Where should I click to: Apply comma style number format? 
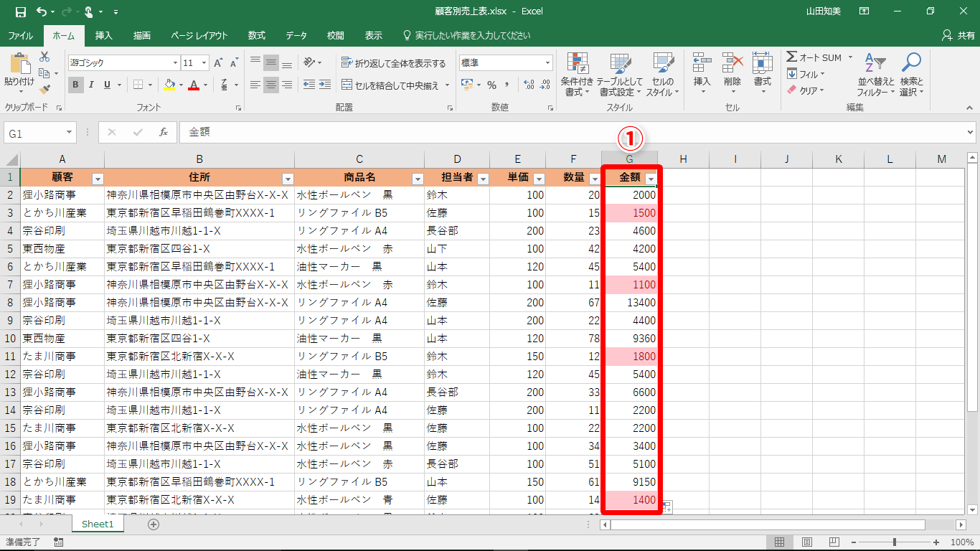[507, 85]
